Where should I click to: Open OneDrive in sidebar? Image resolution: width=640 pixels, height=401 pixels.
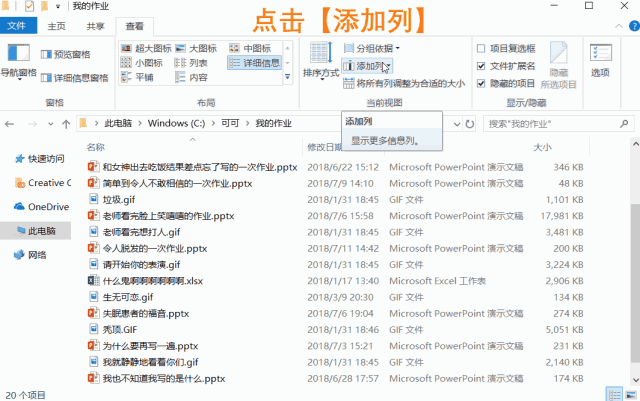click(x=41, y=207)
